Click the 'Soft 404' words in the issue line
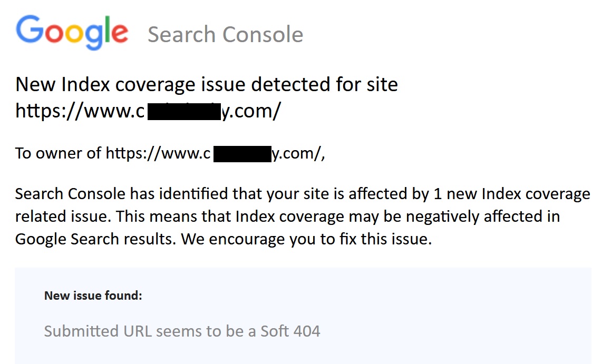Image resolution: width=592 pixels, height=364 pixels. [x=290, y=331]
